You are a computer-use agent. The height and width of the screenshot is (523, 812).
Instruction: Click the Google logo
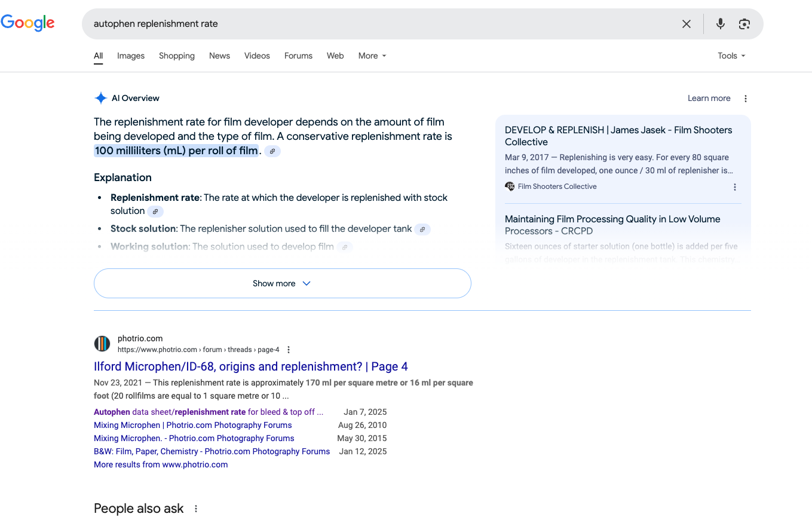tap(27, 23)
